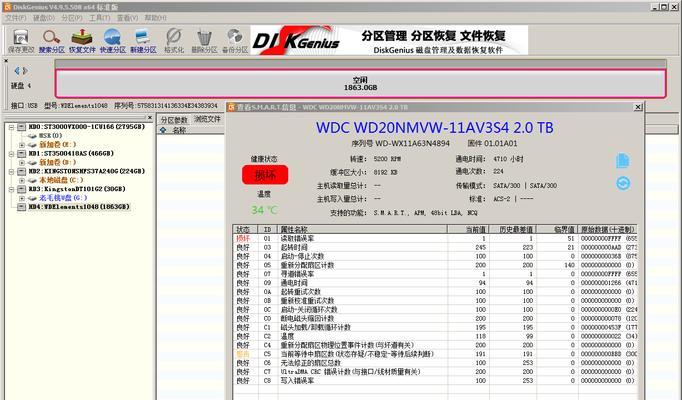Click the disk icon for HD4 WDElements

pos(22,207)
